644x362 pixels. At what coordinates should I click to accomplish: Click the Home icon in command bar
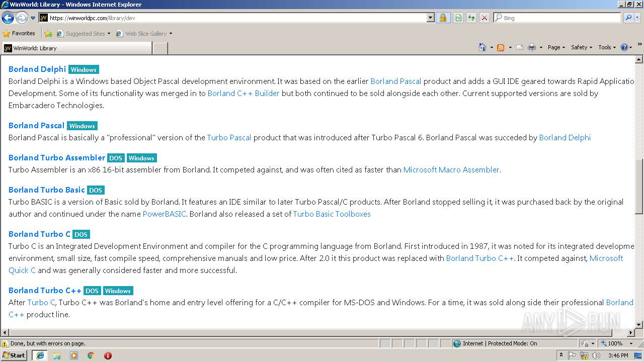(482, 47)
